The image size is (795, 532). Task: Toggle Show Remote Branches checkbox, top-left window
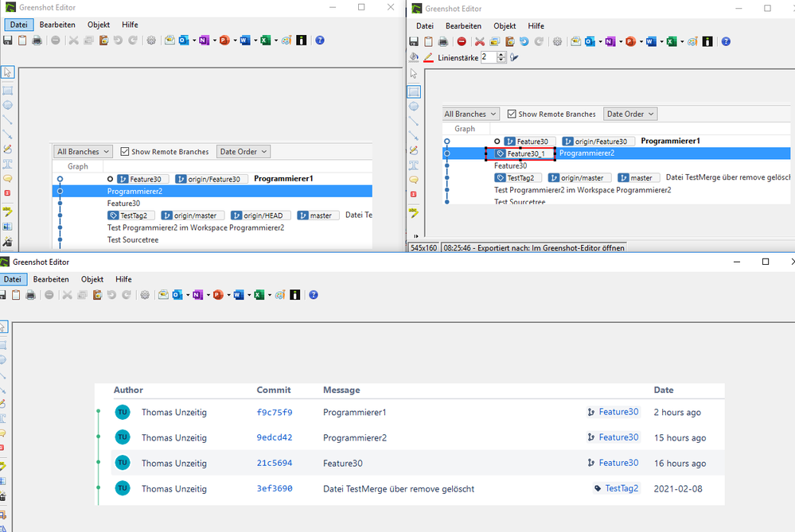tap(125, 152)
